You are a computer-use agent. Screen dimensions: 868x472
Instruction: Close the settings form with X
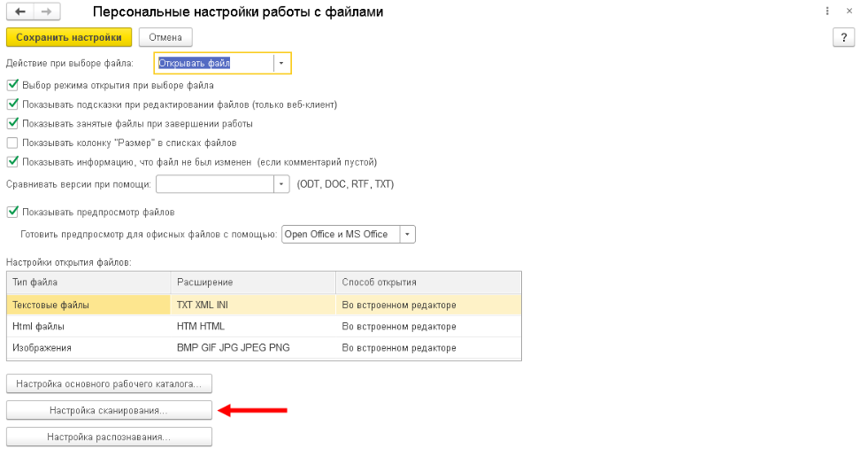point(849,12)
